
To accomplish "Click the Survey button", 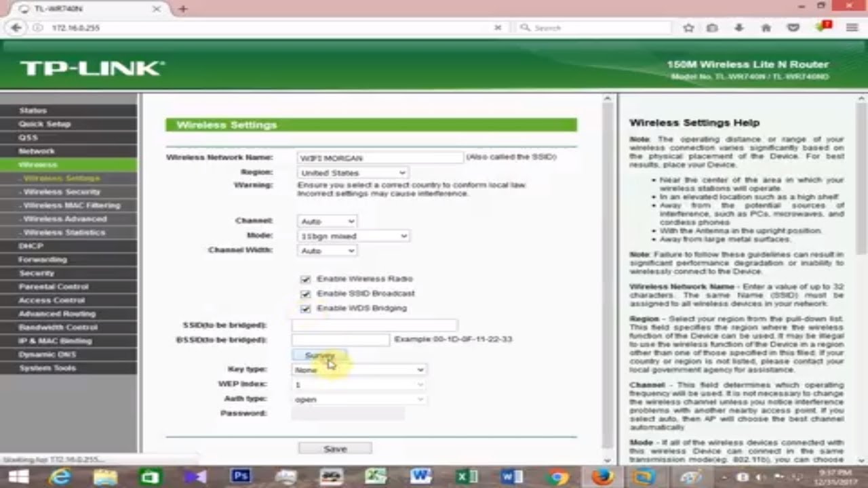I will coord(319,355).
